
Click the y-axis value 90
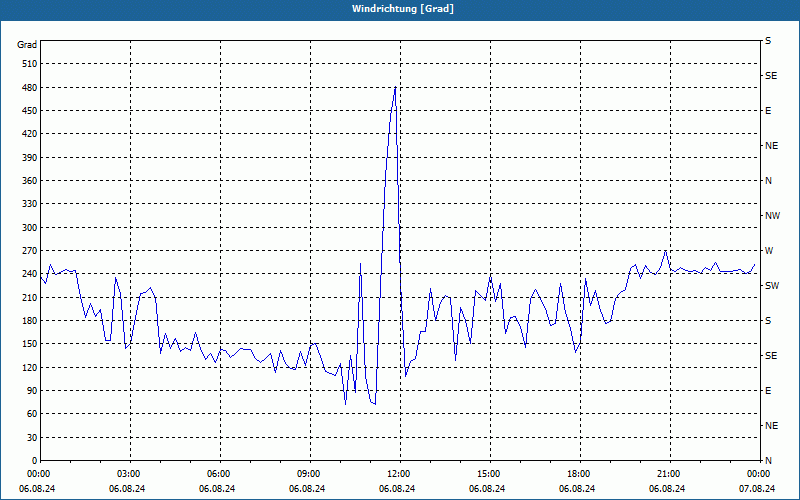pyautogui.click(x=32, y=391)
